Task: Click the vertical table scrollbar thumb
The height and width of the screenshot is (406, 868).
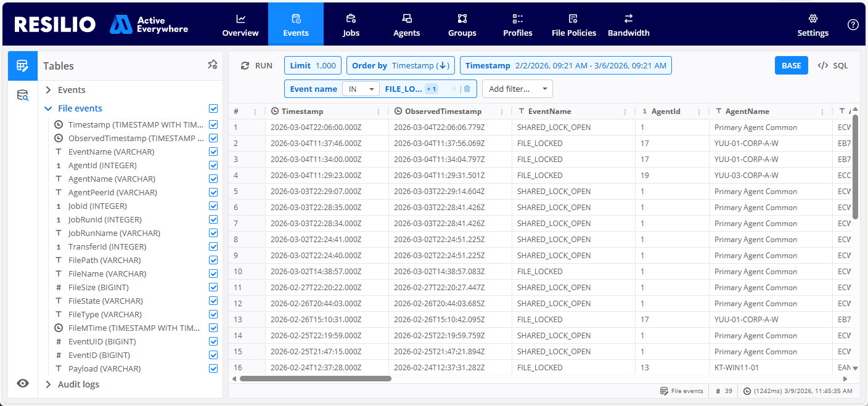Action: point(855,166)
